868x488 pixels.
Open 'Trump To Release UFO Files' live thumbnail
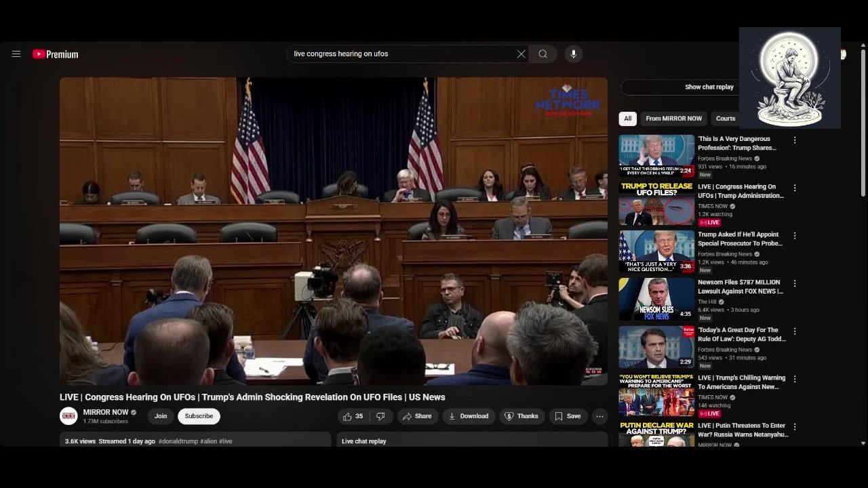point(656,203)
